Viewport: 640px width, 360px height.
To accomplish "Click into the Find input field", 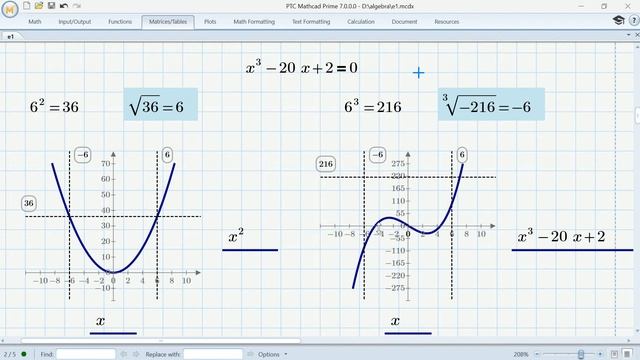I will coord(86,354).
